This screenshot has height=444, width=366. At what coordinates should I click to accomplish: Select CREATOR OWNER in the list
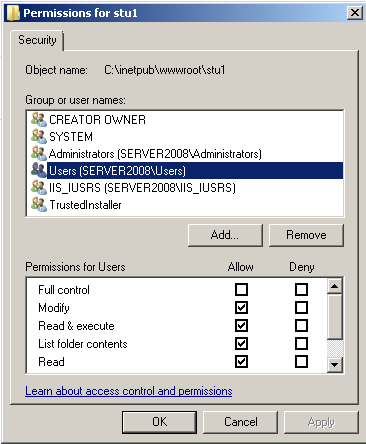pos(97,120)
